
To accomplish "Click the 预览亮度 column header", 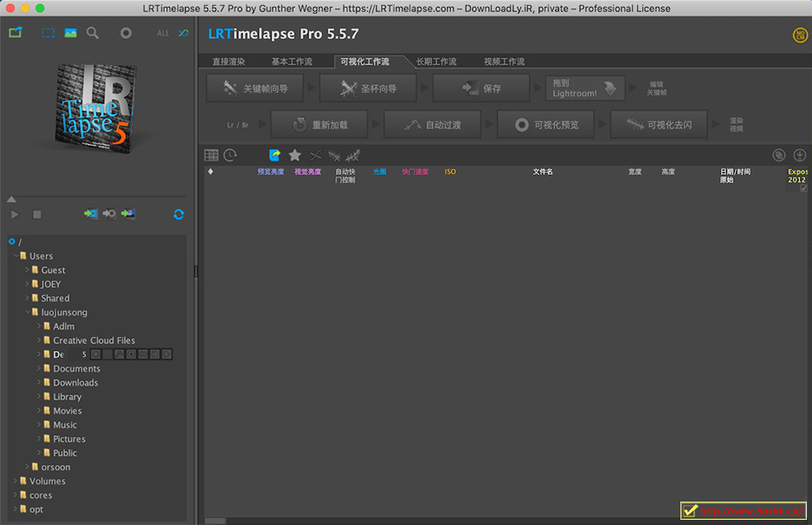I will 271,172.
